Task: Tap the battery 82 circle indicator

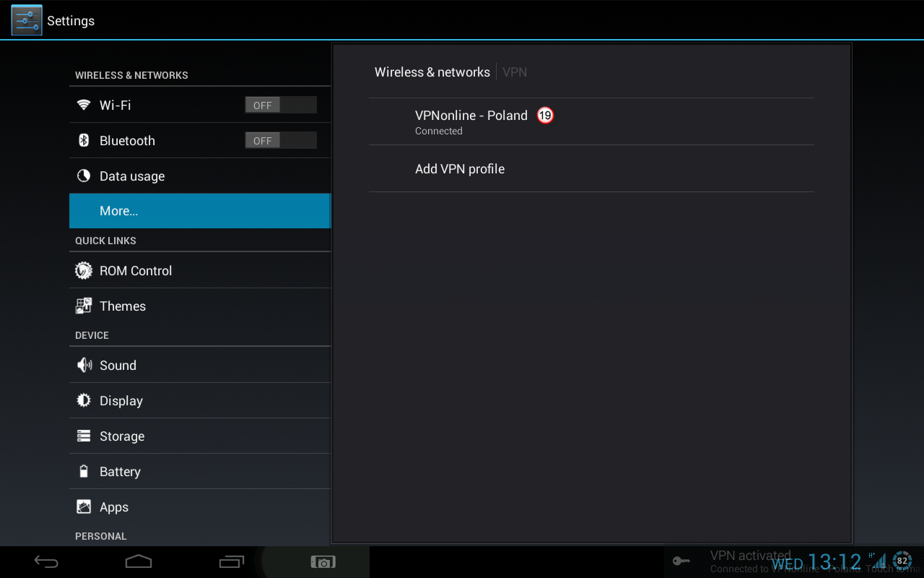Action: point(902,561)
